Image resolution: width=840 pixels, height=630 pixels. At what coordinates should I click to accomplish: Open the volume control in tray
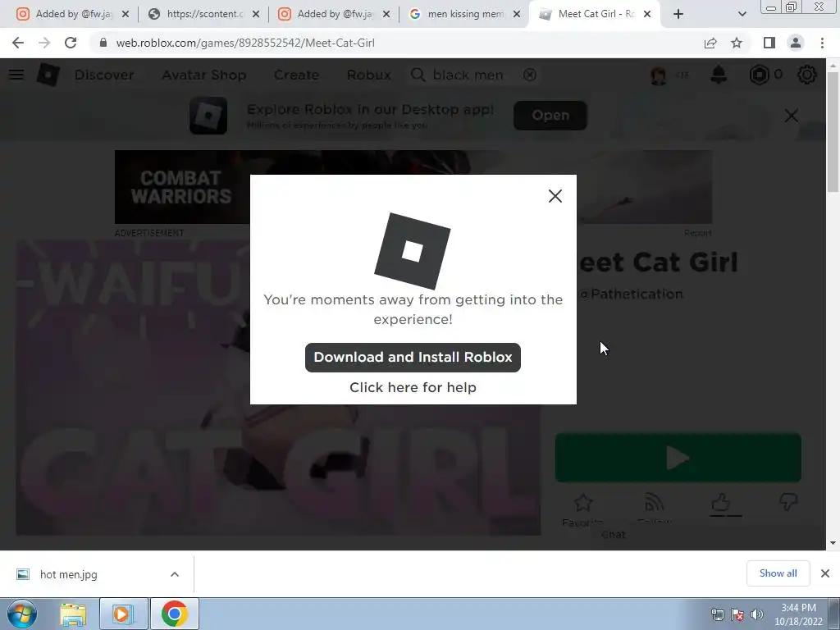(x=757, y=614)
